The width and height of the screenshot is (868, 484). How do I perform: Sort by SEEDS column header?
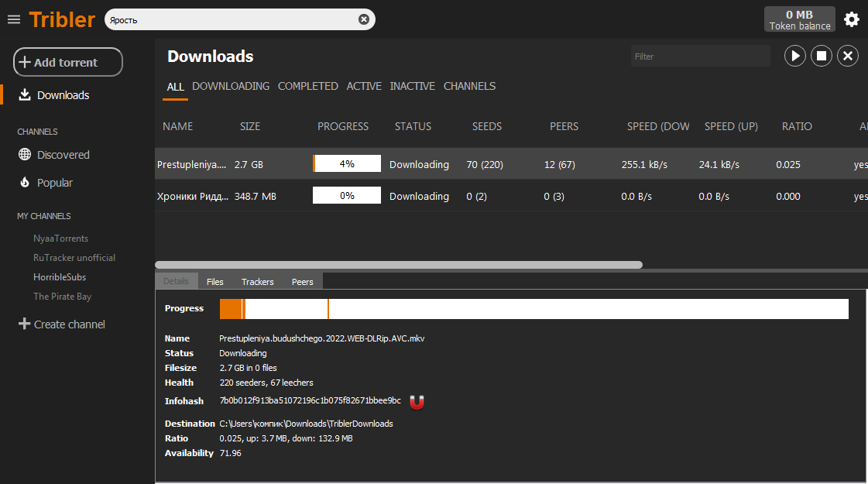[487, 126]
